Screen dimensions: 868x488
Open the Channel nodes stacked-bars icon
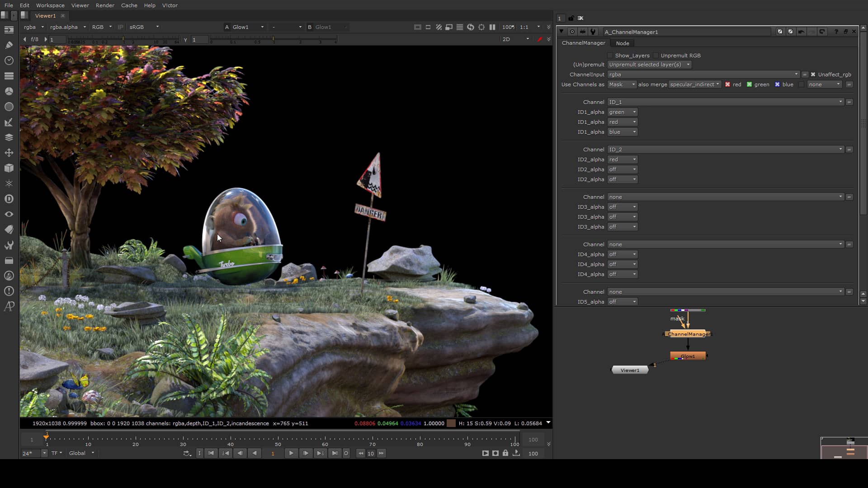point(9,76)
